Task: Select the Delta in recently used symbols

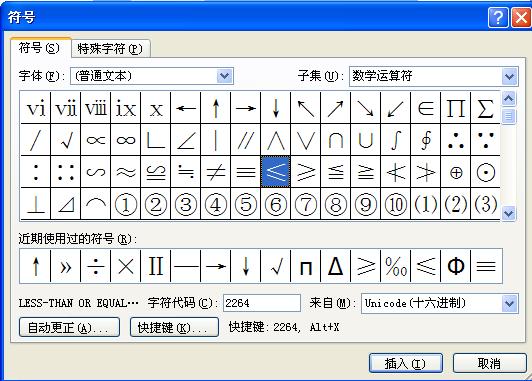Action: pos(336,266)
